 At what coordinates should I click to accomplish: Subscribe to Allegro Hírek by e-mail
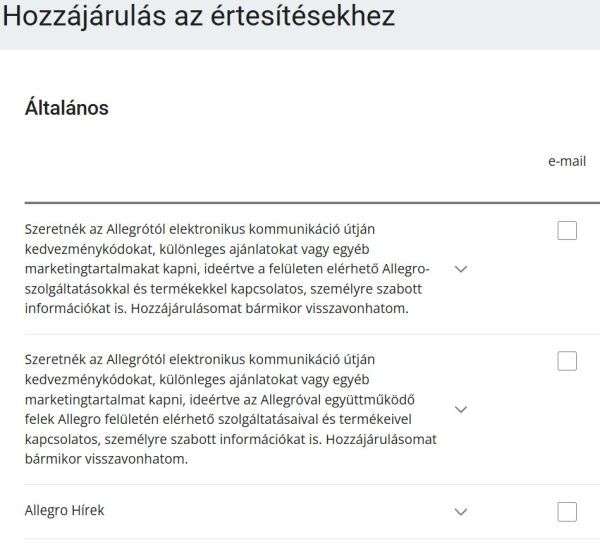pos(567,512)
